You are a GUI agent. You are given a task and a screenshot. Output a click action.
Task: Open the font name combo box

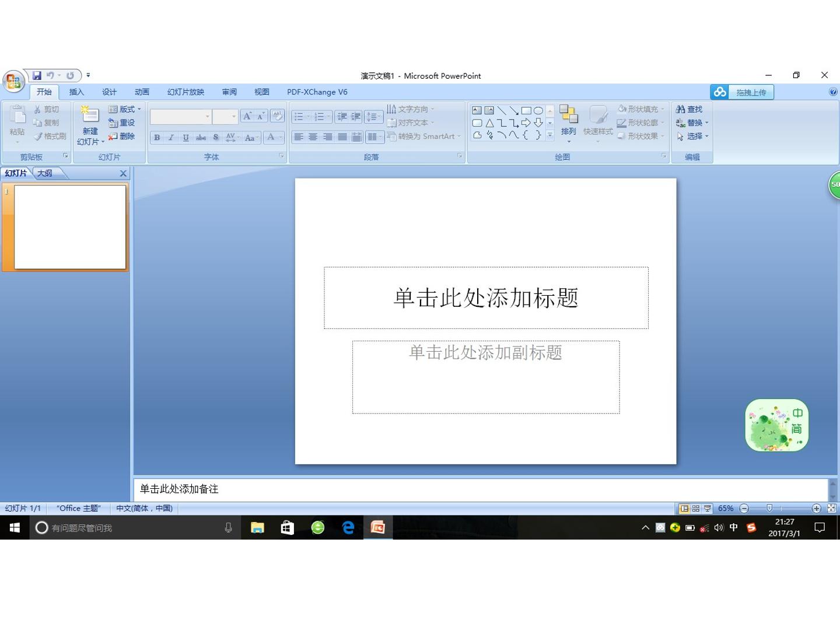(x=180, y=117)
